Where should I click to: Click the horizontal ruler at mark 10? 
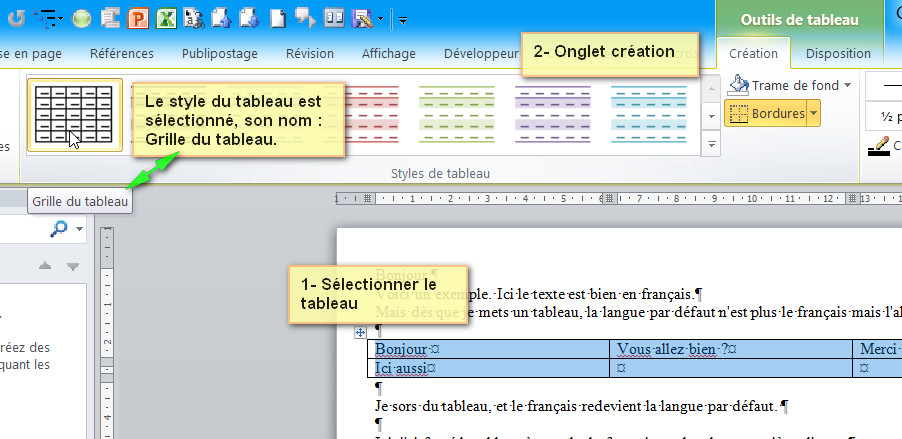click(752, 198)
